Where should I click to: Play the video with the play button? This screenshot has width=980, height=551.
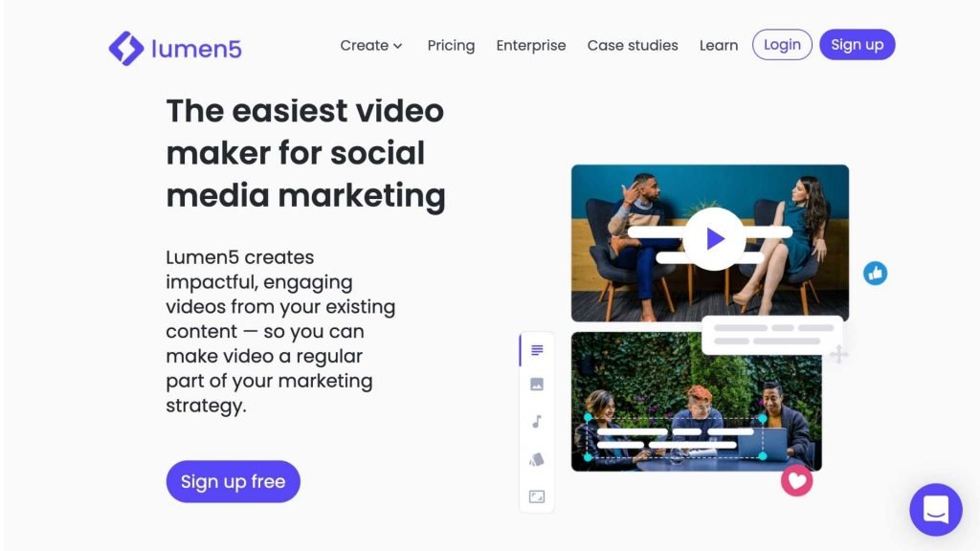[714, 238]
